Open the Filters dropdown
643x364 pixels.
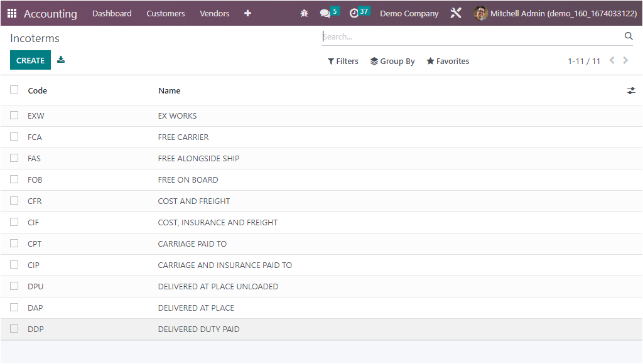[343, 61]
